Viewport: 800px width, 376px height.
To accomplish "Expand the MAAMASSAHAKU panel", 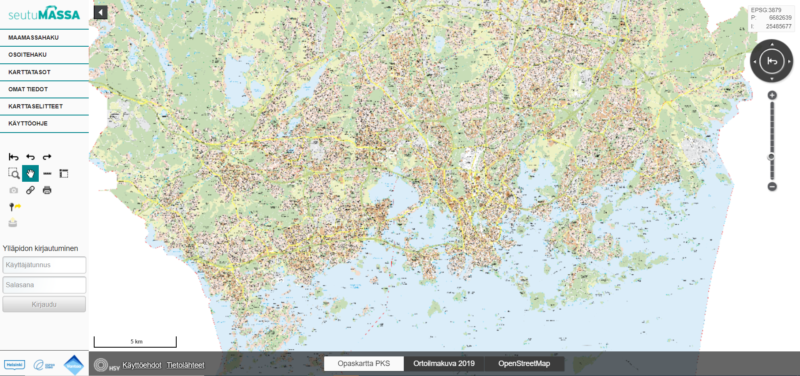I will [x=44, y=38].
